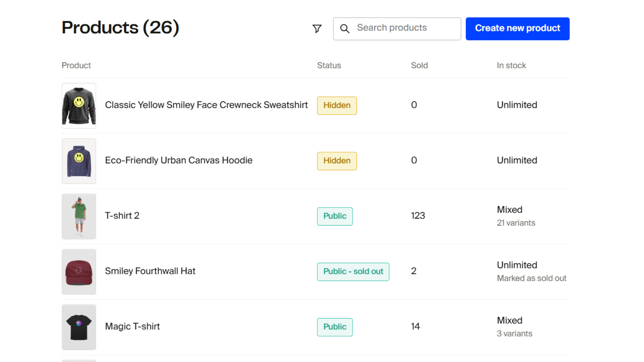The width and height of the screenshot is (644, 362).
Task: Click the magnifying glass search icon
Action: (x=345, y=29)
